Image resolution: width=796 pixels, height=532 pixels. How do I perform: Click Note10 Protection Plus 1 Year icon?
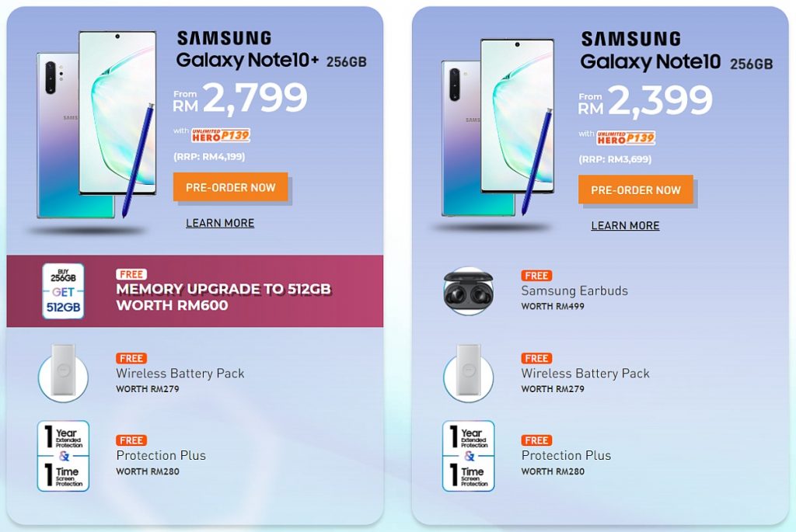coord(468,455)
